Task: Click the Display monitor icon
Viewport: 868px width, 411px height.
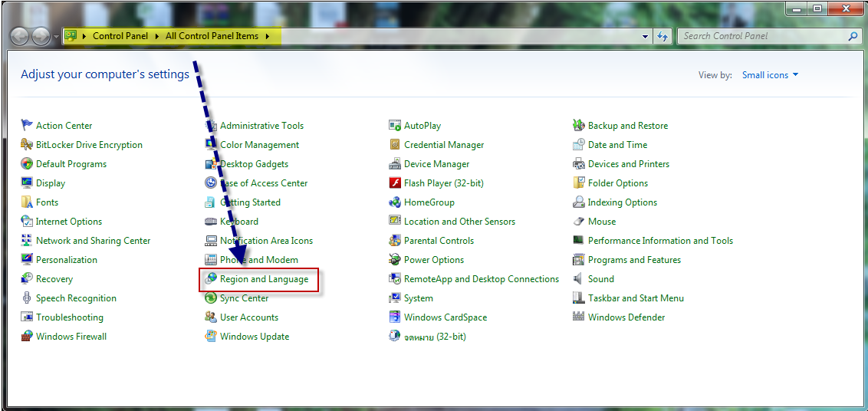Action: (27, 182)
